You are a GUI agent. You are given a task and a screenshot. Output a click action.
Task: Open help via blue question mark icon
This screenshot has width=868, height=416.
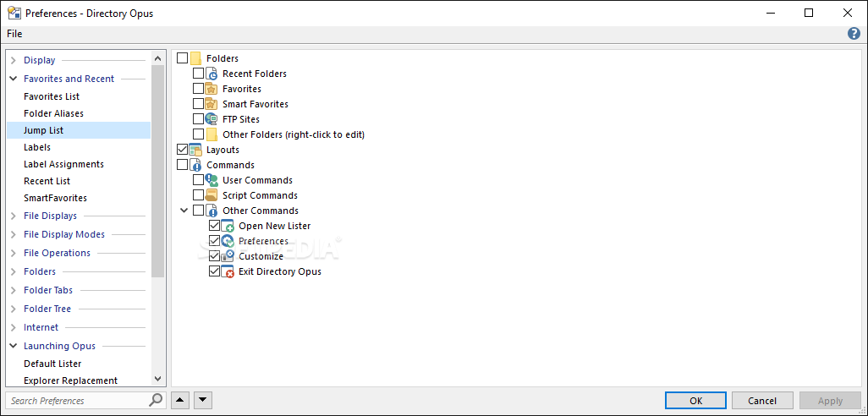(x=854, y=34)
